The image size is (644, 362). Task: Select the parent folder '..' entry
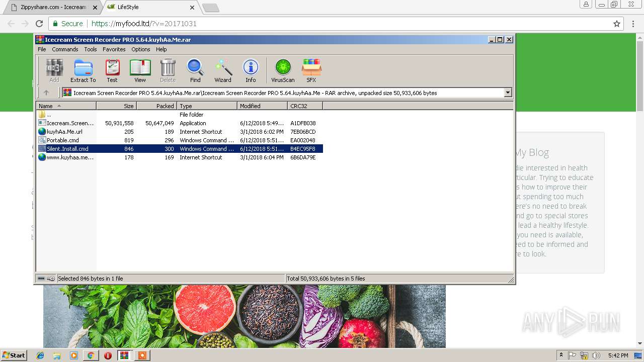pyautogui.click(x=49, y=115)
